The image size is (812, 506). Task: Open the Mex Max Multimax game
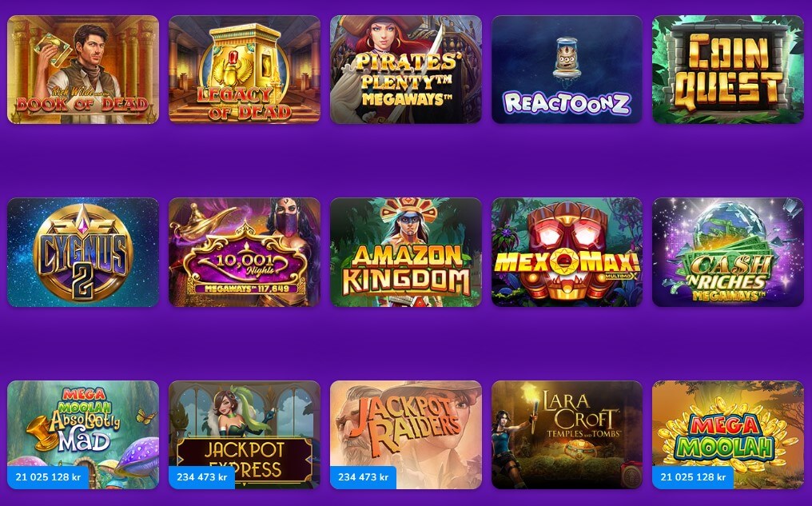pyautogui.click(x=567, y=253)
